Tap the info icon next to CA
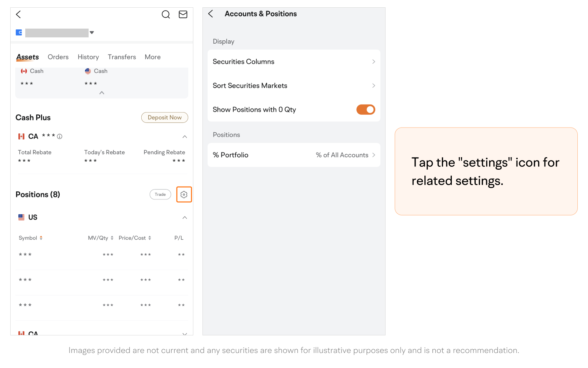588x368 pixels. [x=60, y=137]
